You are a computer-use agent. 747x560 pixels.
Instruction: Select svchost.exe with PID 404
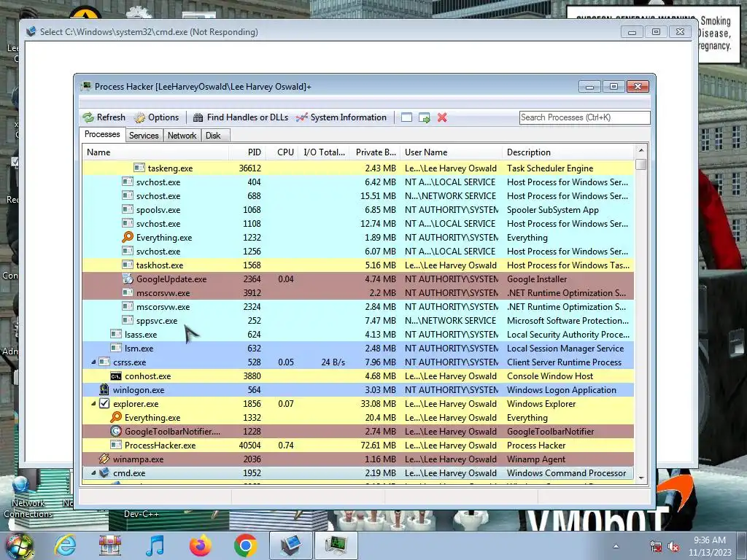pos(357,182)
